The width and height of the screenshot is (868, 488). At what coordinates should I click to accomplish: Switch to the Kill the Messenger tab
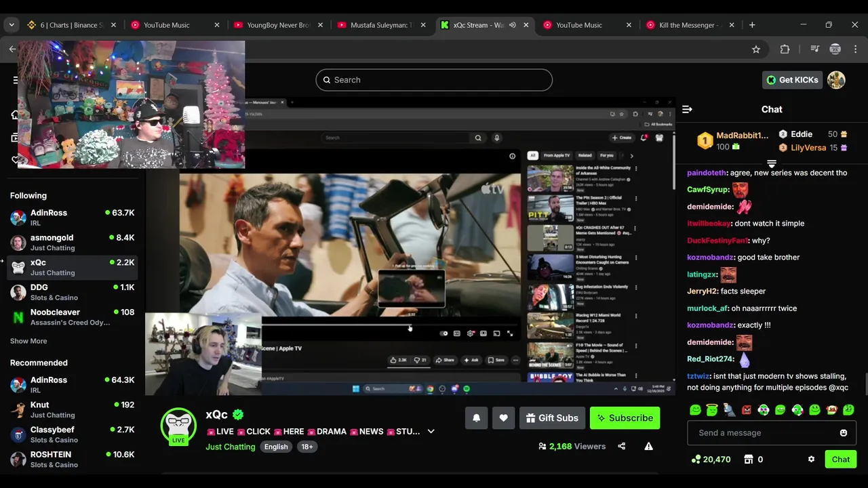click(689, 25)
